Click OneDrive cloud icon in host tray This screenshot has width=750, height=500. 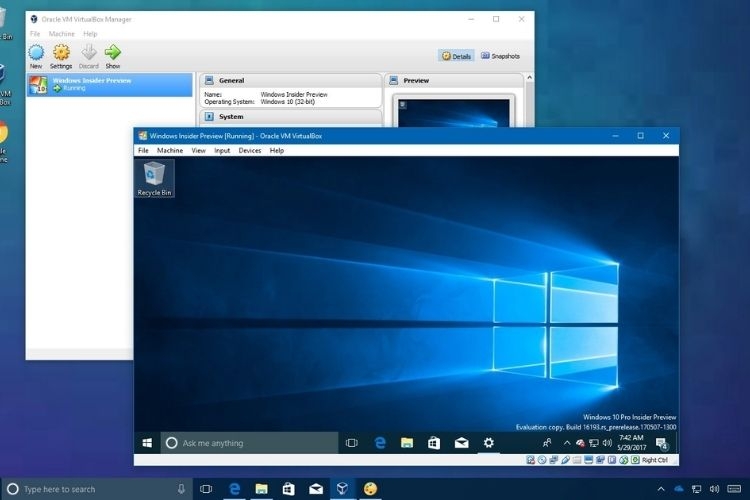tap(679, 489)
